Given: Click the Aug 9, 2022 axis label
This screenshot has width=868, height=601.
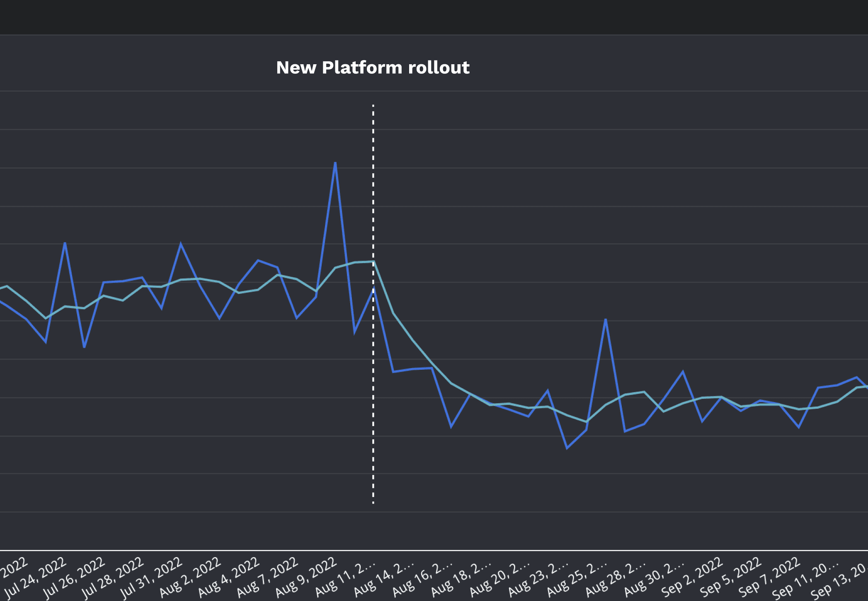Looking at the screenshot, I should tap(306, 577).
